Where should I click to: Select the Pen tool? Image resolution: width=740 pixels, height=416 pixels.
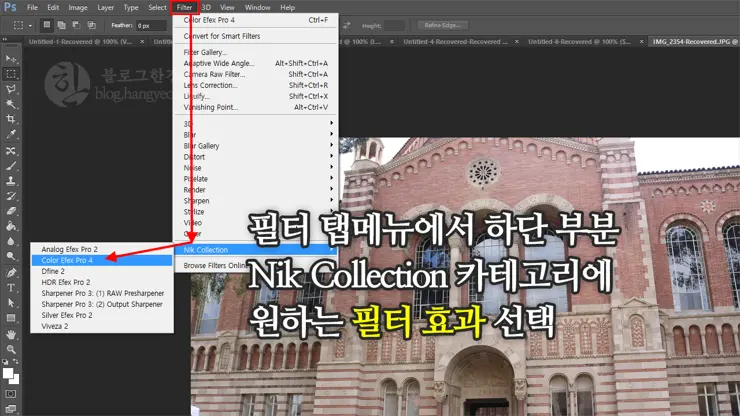tap(10, 272)
